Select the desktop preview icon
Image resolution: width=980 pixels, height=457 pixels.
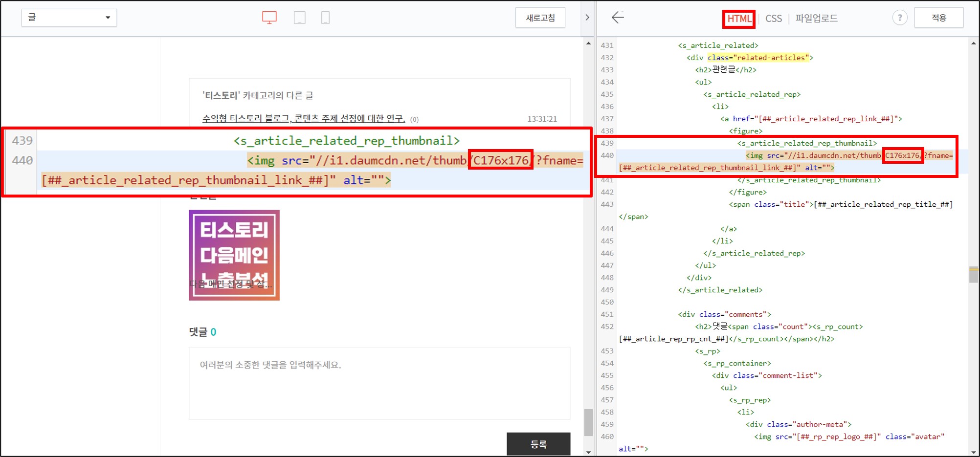(x=269, y=18)
